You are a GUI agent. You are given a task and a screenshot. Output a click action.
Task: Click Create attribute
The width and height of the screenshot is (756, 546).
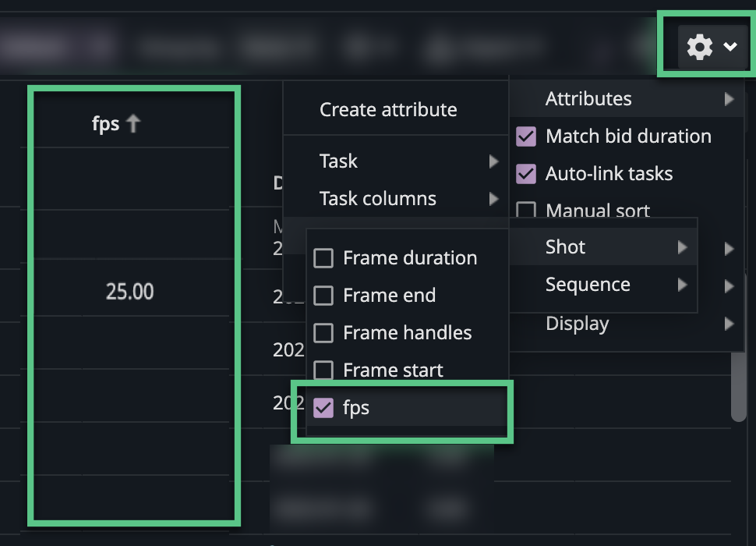point(387,109)
